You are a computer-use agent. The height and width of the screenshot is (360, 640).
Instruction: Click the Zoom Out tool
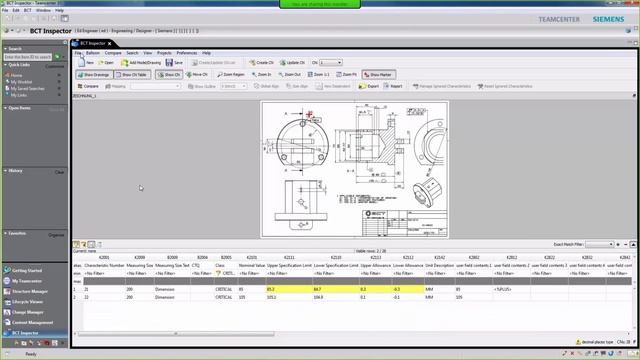tap(290, 75)
